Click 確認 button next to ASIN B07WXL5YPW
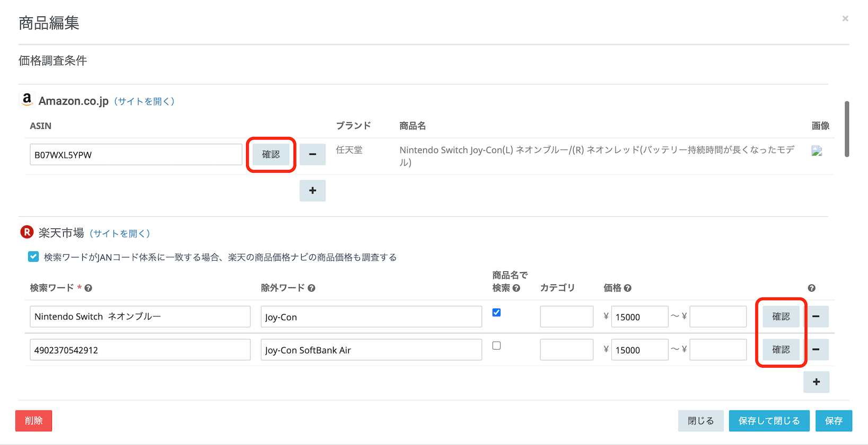 click(x=271, y=155)
